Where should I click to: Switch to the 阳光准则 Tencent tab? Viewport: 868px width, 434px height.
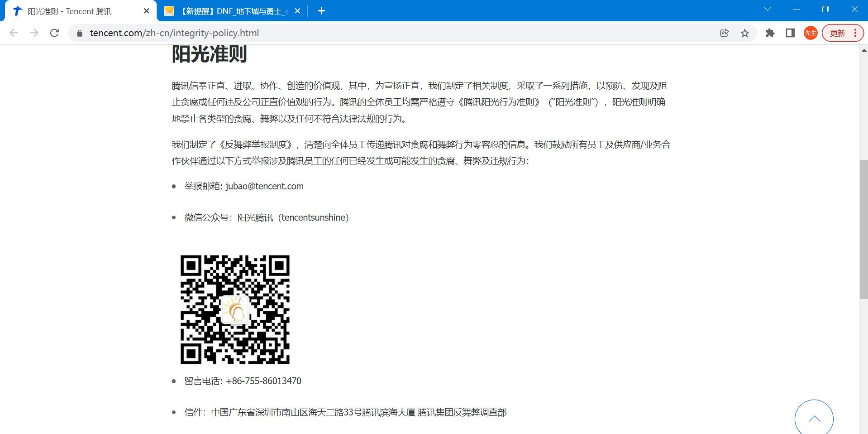(81, 11)
